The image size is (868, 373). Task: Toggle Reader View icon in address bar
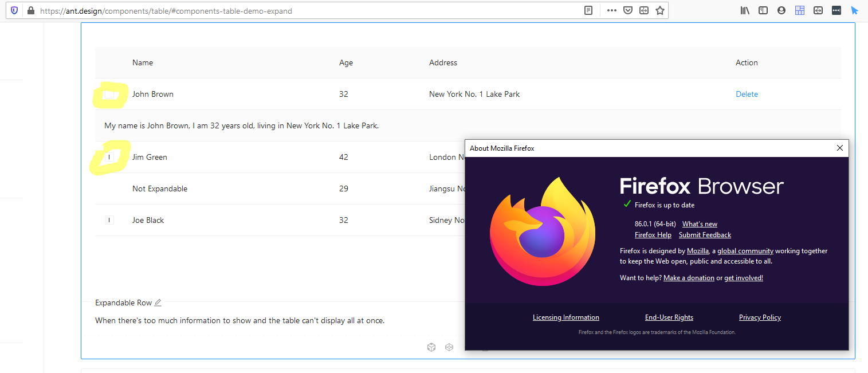click(x=588, y=10)
